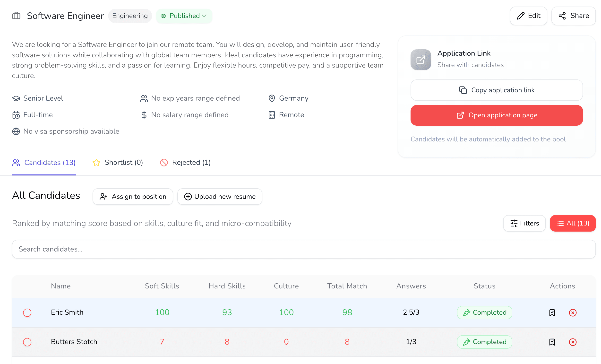Click the All (13) list view button
The image size is (601, 364).
[573, 223]
